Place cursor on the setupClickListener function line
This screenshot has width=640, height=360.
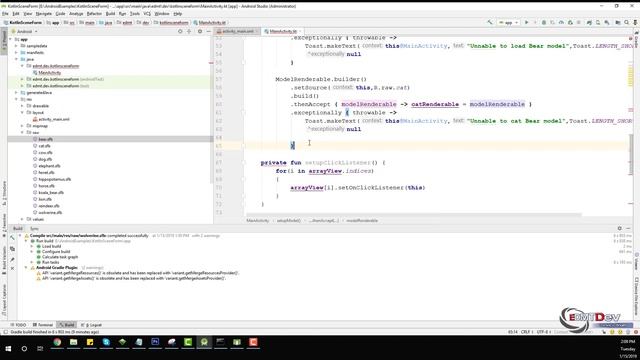[x=322, y=163]
